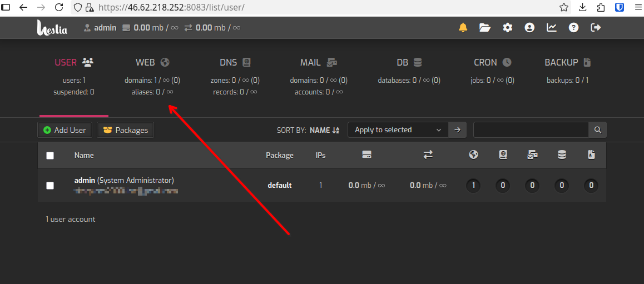644x284 pixels.
Task: Check the admin user row checkbox
Action: pyautogui.click(x=50, y=186)
